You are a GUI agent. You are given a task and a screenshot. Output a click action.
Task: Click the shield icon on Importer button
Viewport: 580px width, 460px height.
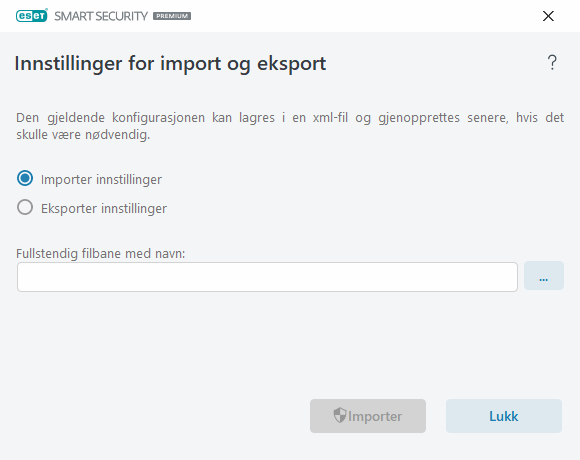(340, 416)
